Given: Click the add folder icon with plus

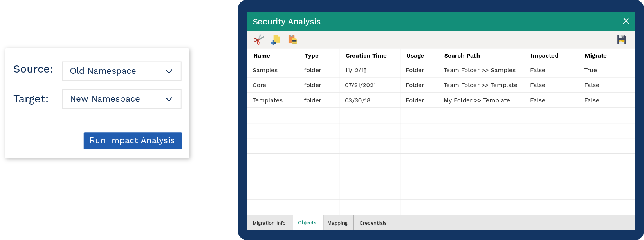Looking at the screenshot, I should 276,40.
